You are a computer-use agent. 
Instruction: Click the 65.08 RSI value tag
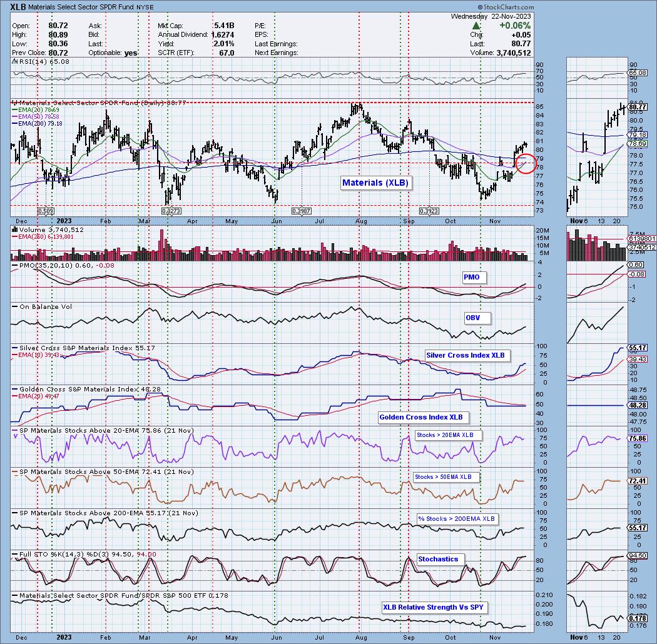pyautogui.click(x=638, y=73)
